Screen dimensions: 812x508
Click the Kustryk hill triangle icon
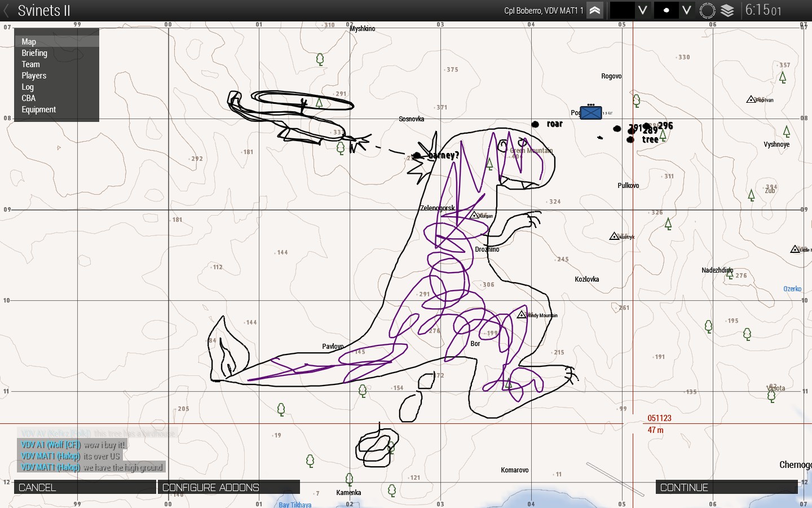(x=614, y=236)
